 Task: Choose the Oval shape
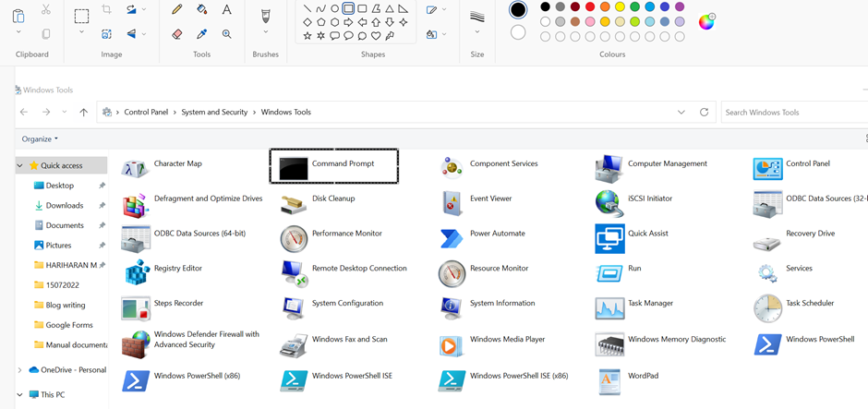334,8
